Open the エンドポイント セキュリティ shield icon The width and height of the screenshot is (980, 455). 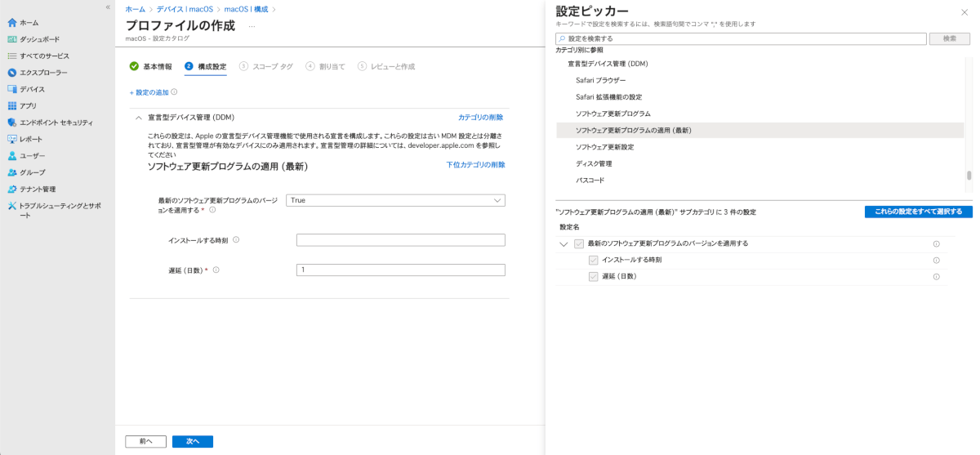[12, 123]
